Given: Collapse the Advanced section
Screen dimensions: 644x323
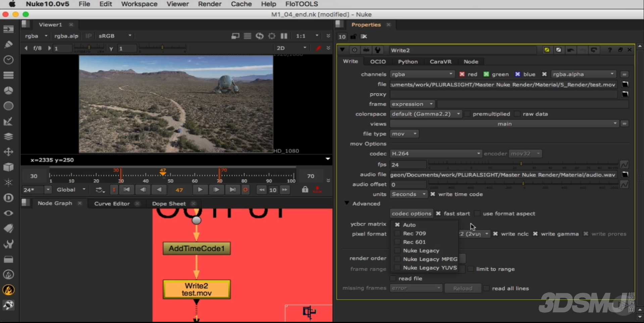Looking at the screenshot, I should [x=347, y=203].
